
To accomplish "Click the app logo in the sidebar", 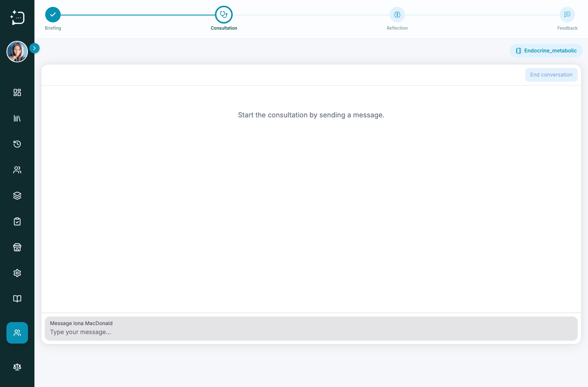I will point(17,17).
